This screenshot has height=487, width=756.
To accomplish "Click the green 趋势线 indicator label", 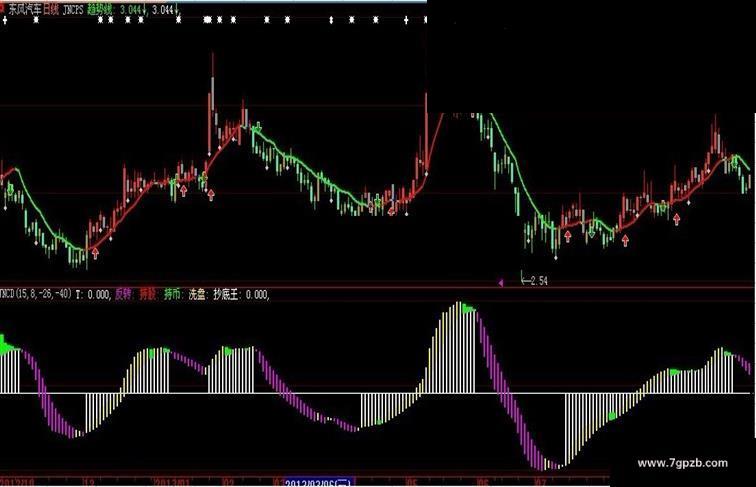I will (x=101, y=9).
